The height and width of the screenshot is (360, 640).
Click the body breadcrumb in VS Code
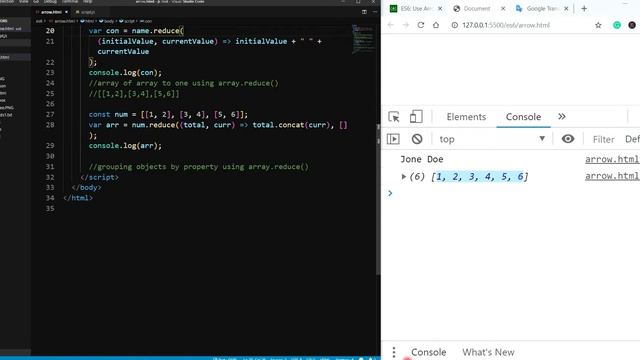(x=106, y=21)
